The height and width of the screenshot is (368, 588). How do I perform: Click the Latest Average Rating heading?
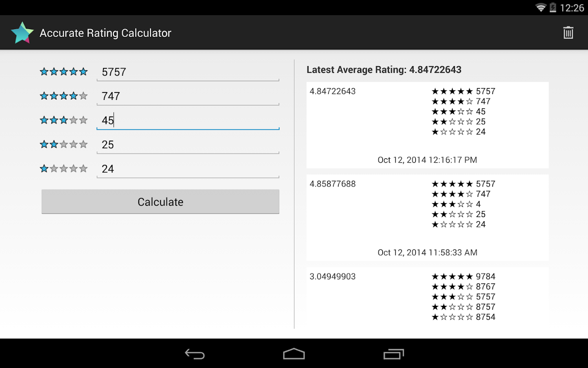click(383, 70)
